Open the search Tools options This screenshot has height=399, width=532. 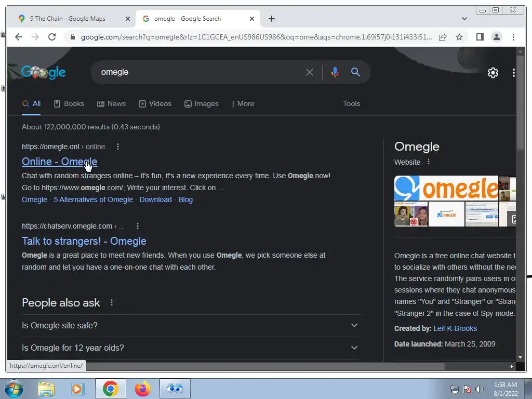pyautogui.click(x=351, y=104)
